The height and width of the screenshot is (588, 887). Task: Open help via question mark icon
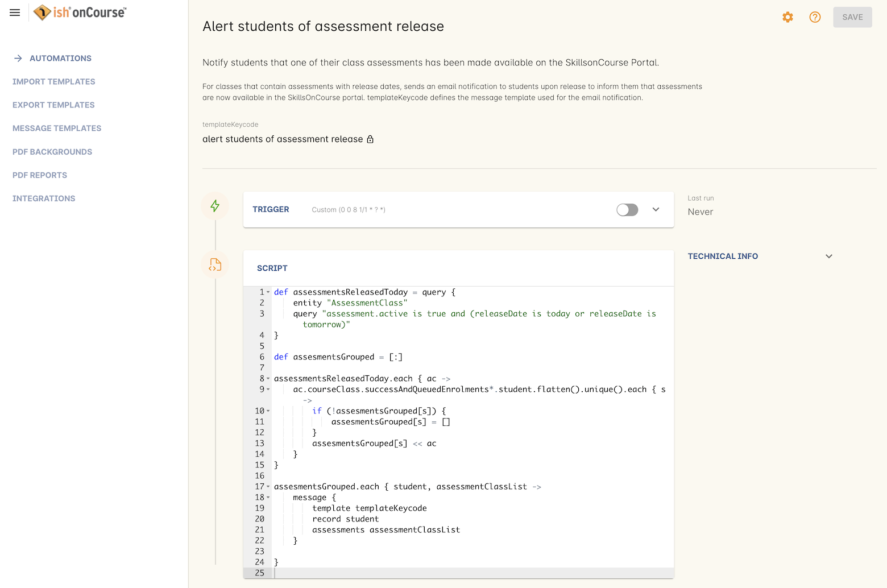pos(815,17)
